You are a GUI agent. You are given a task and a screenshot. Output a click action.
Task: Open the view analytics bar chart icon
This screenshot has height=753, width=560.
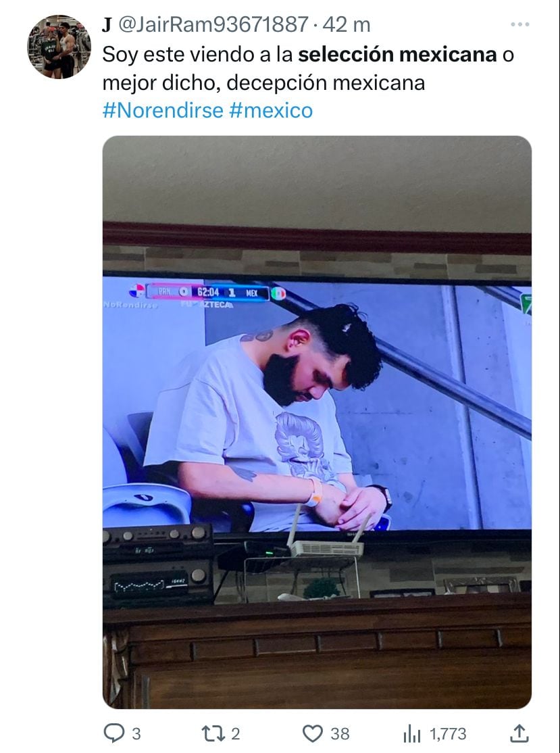[411, 734]
